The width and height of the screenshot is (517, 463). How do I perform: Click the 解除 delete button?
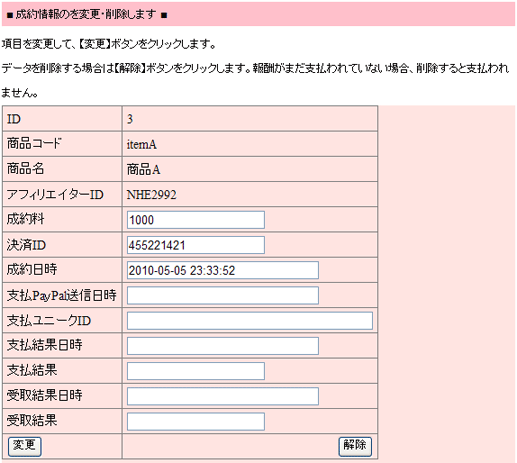[355, 446]
